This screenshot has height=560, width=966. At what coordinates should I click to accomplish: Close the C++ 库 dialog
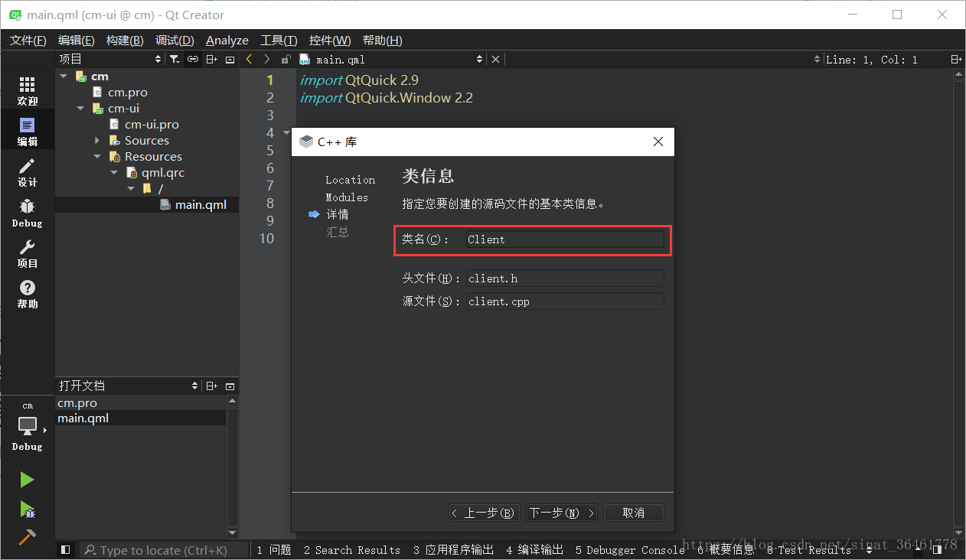coord(658,142)
